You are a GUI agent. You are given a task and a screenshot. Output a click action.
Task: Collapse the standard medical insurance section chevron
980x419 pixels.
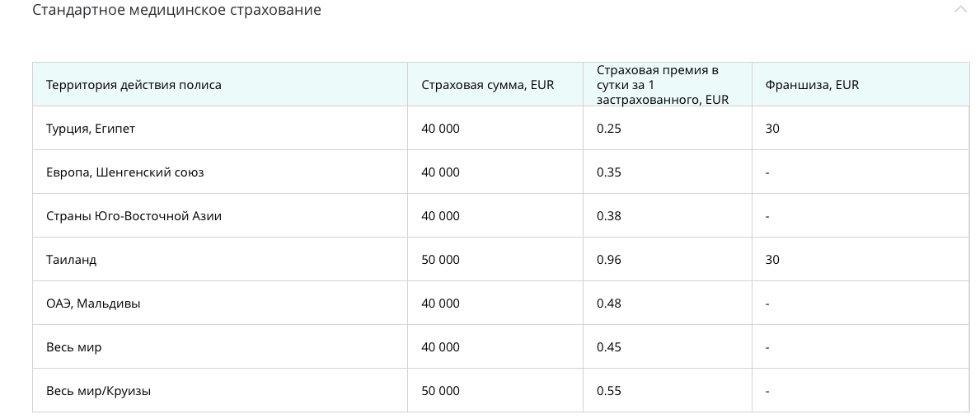coord(960,10)
